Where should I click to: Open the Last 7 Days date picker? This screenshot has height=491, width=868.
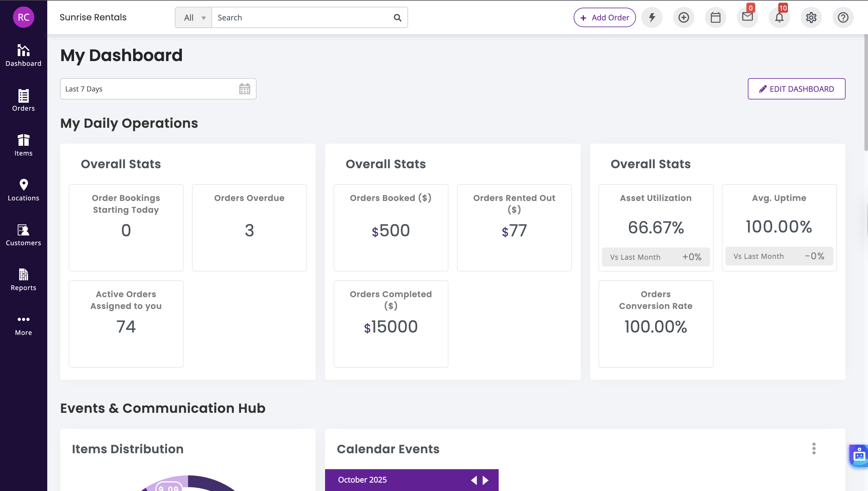click(158, 89)
